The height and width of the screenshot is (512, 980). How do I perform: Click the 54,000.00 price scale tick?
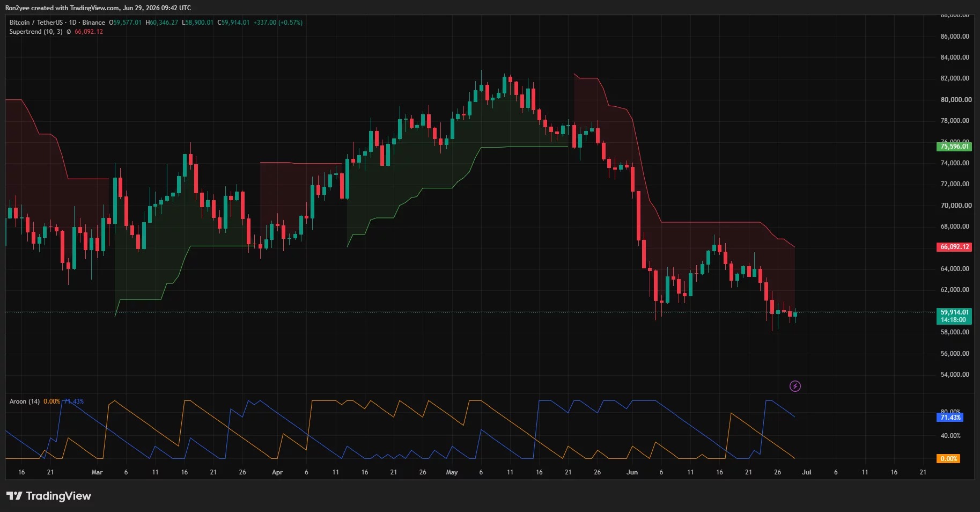click(x=955, y=375)
